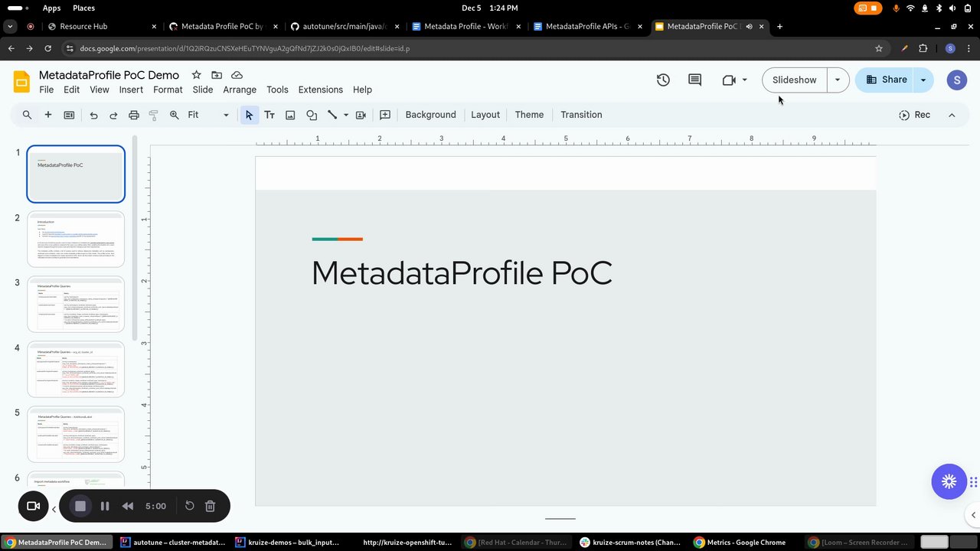This screenshot has height=551, width=980.
Task: Mute the MetadataProfile PoC tab audio
Action: (749, 26)
